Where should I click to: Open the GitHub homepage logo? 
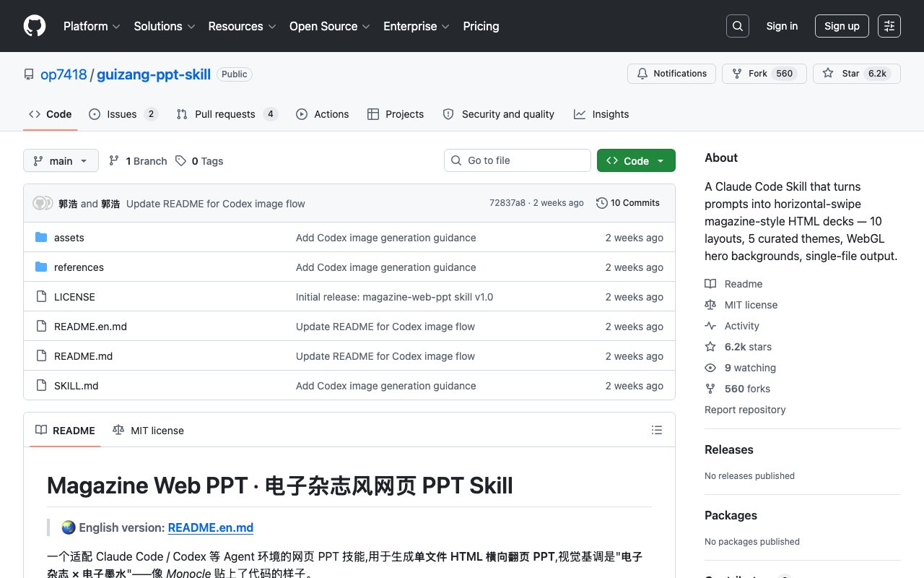(35, 26)
